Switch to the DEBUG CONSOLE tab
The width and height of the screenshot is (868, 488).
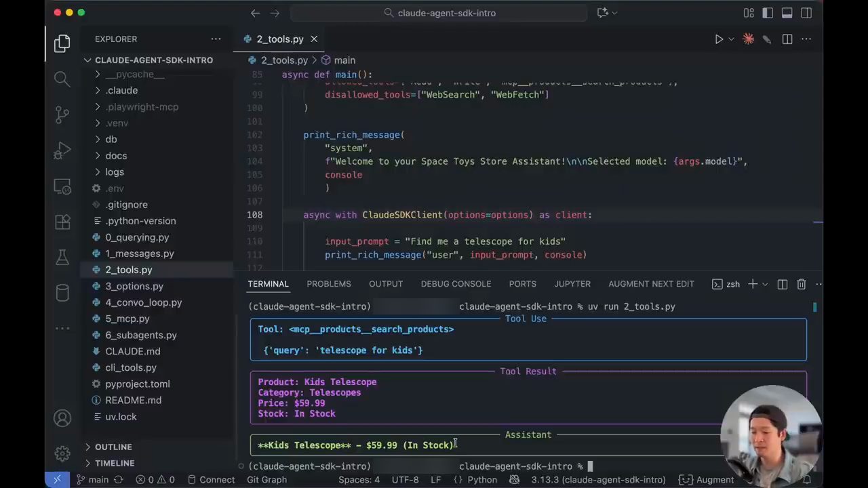tap(456, 284)
